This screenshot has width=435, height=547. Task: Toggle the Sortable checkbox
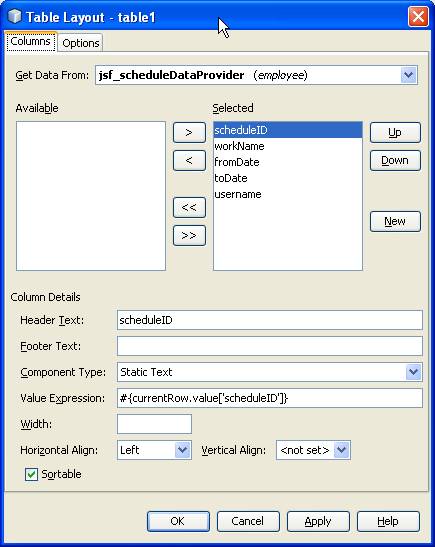[x=31, y=474]
